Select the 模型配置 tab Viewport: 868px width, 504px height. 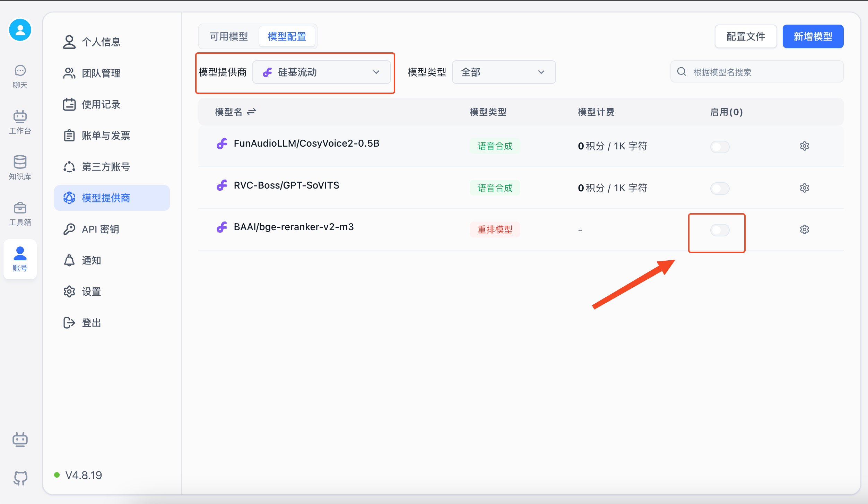click(287, 36)
